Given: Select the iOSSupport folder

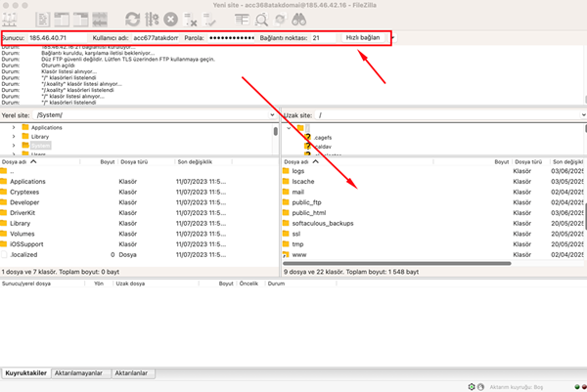Looking at the screenshot, I should (139, 244).
